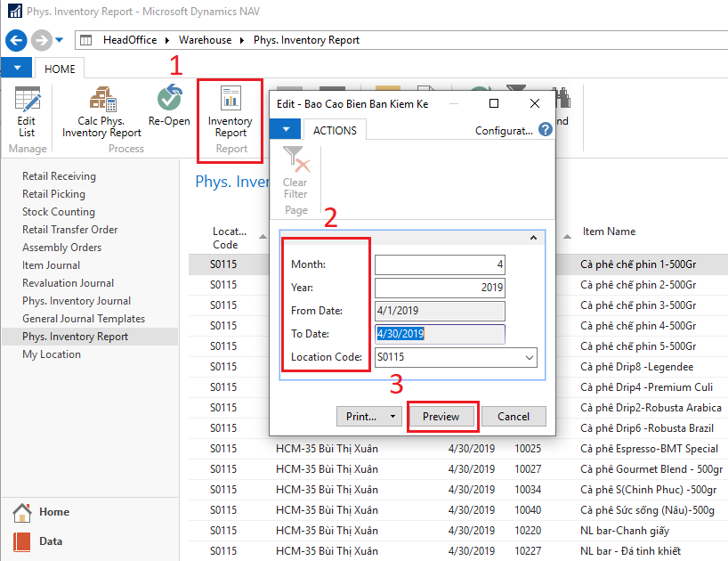
Task: Select row Cà phê Drip6 -Robusta Brazil
Action: pyautogui.click(x=647, y=428)
